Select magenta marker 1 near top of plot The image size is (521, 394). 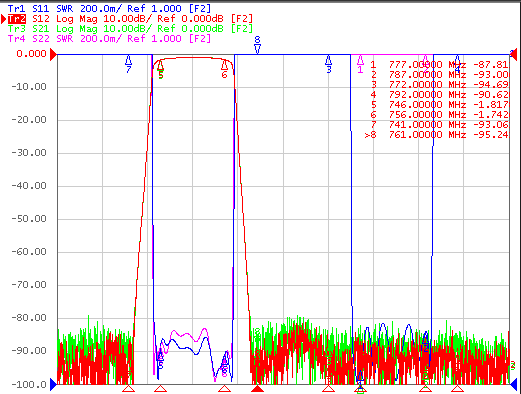(x=360, y=64)
